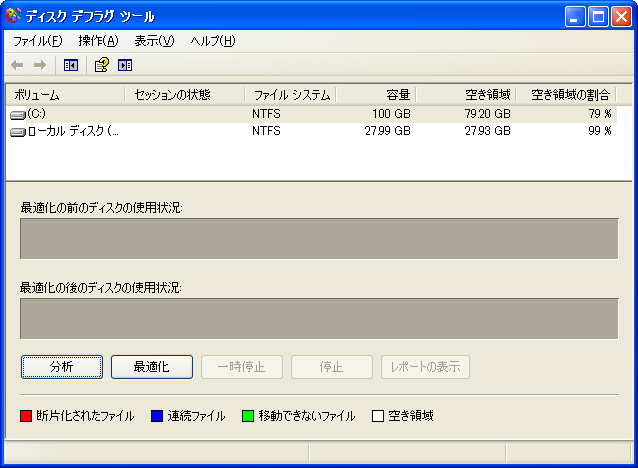Select the (C:) volume name
This screenshot has height=468, width=638.
(36, 114)
